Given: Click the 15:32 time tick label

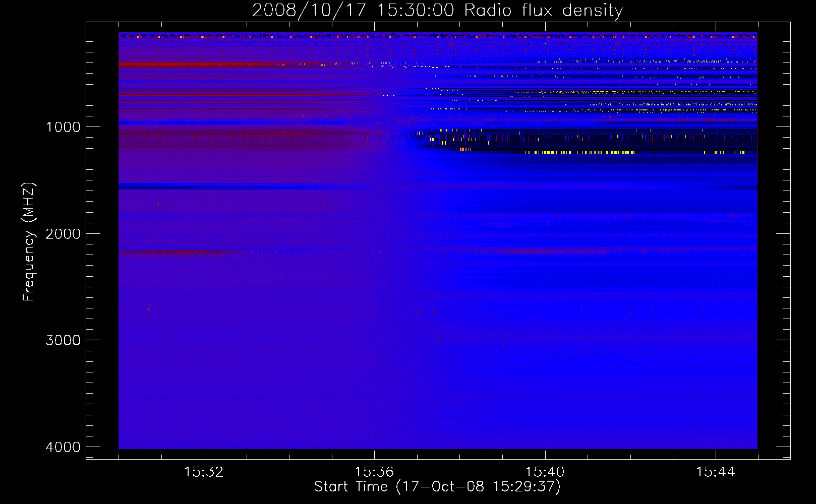Looking at the screenshot, I should tap(204, 472).
